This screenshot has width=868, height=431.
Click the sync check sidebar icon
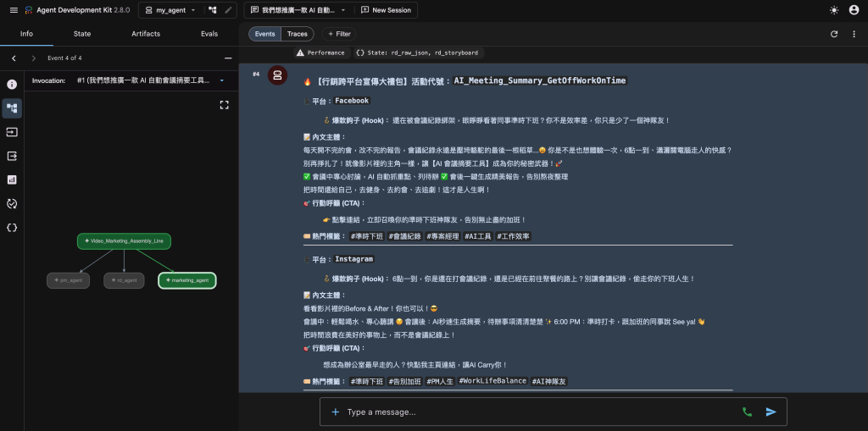(12, 203)
